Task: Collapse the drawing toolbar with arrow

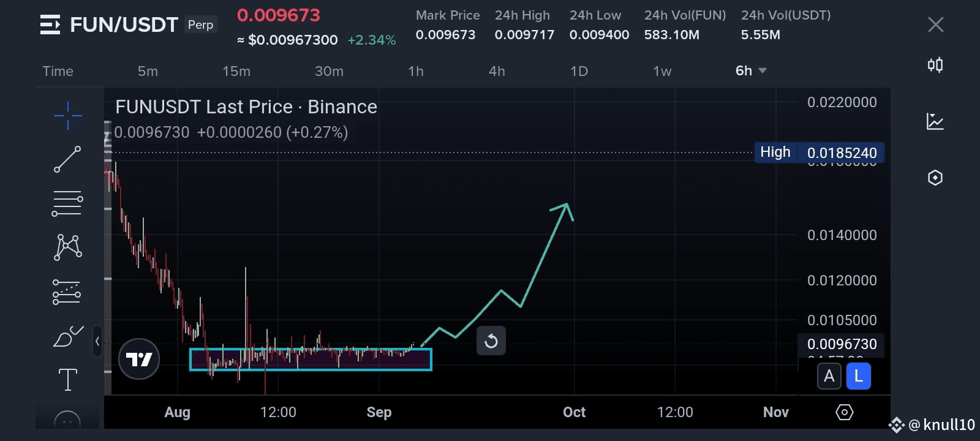Action: [97, 342]
